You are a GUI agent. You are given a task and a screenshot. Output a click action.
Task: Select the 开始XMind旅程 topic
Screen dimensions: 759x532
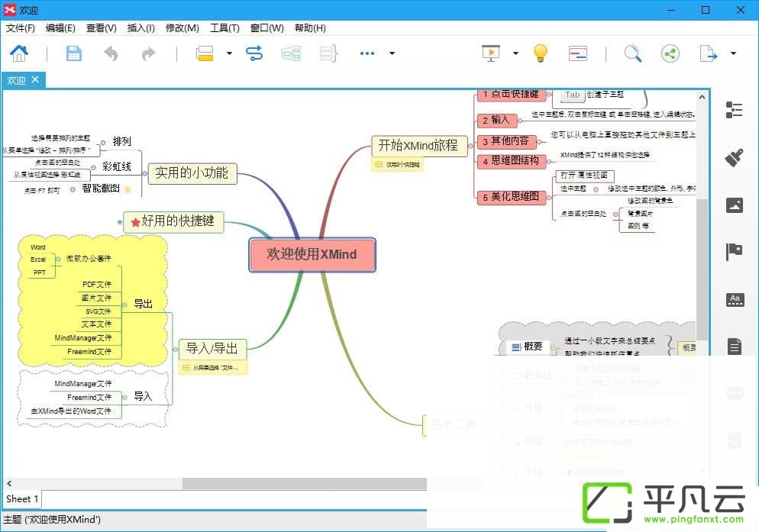pyautogui.click(x=419, y=146)
